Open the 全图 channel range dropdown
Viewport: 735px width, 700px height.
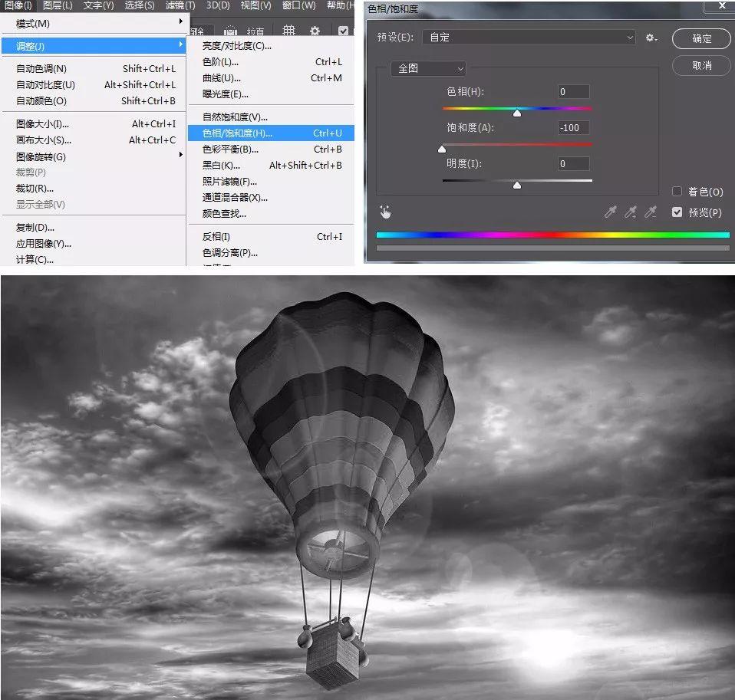[x=428, y=68]
